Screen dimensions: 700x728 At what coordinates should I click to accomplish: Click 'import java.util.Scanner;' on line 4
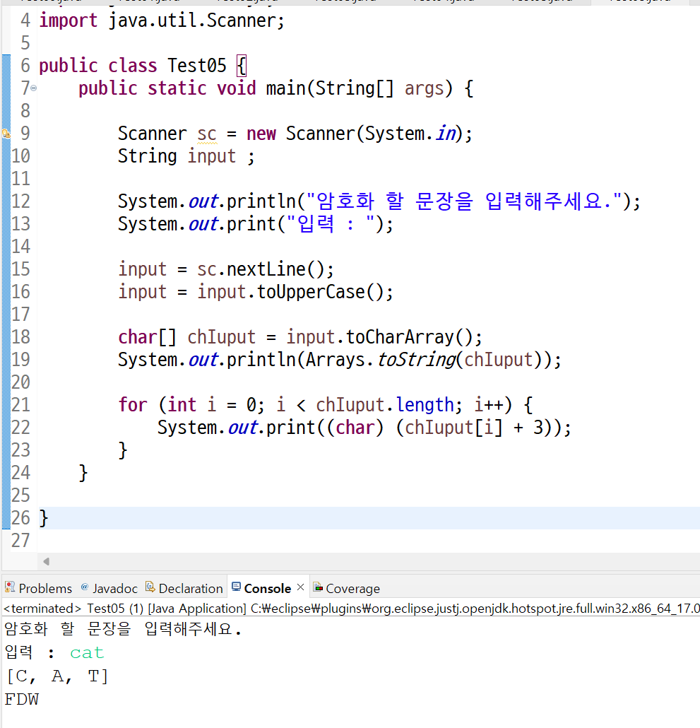tap(162, 20)
